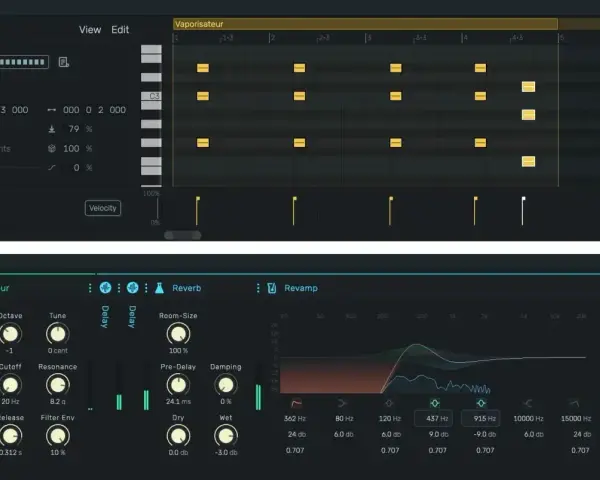
Task: Toggle the high-shelf band icon above 10000 Hz
Action: click(528, 403)
